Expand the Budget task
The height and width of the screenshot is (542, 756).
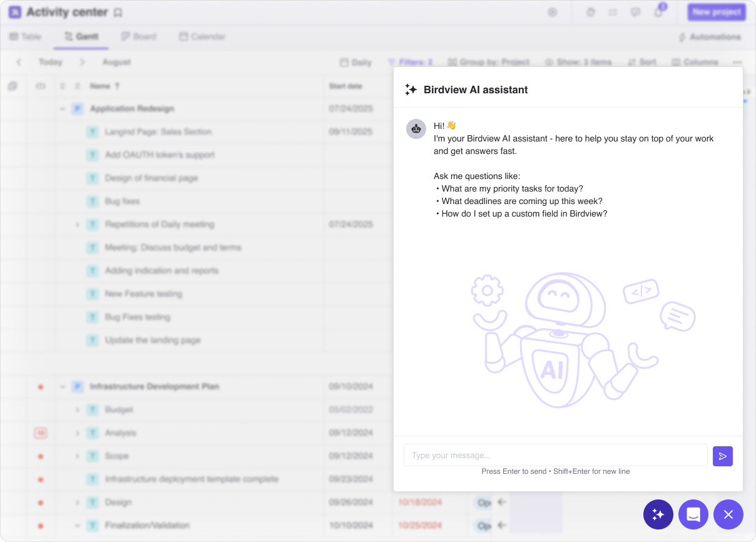click(78, 410)
